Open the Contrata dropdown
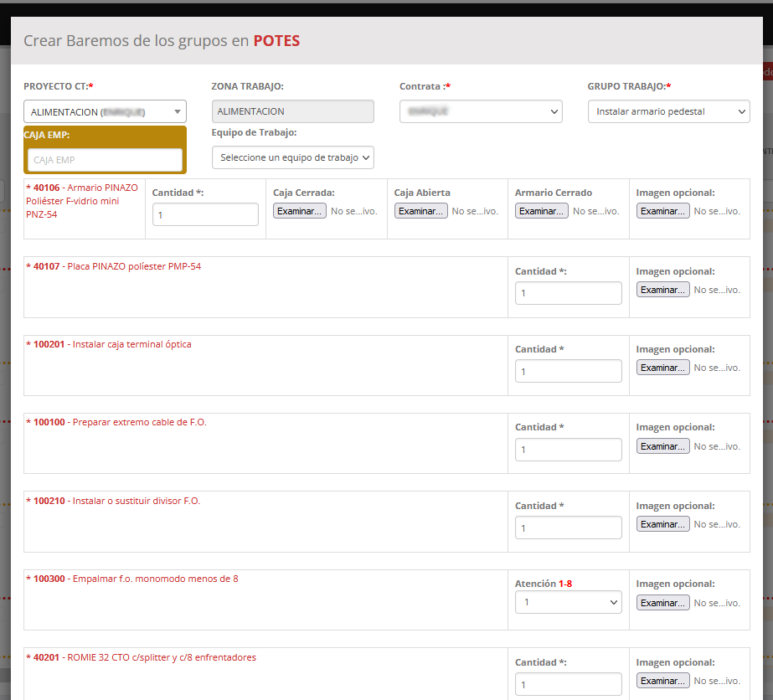The width and height of the screenshot is (773, 700). pyautogui.click(x=481, y=111)
